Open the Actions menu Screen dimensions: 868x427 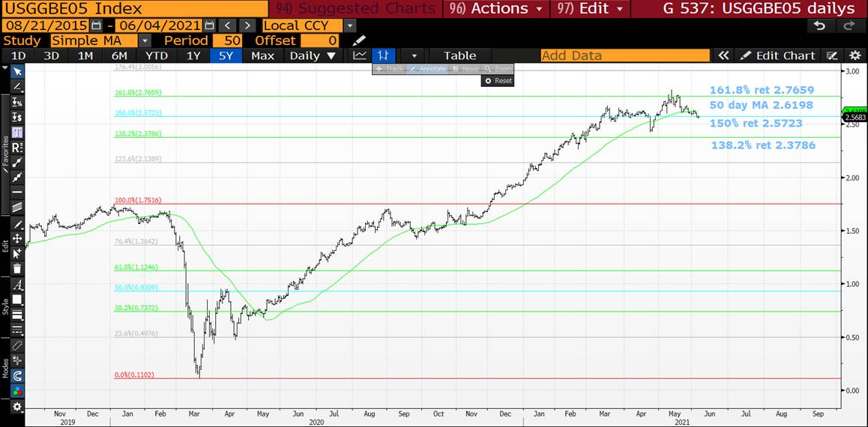click(495, 8)
